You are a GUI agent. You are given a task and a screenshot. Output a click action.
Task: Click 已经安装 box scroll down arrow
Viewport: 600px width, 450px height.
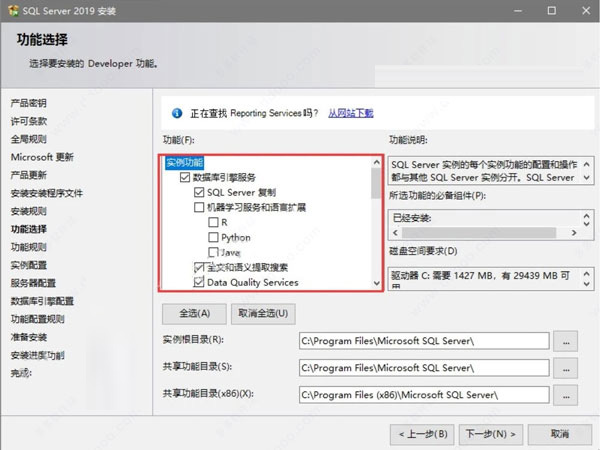[x=586, y=223]
